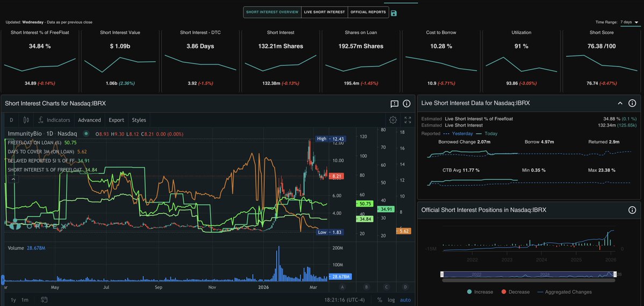Open the Styles menu
The image size is (644, 306).
pyautogui.click(x=139, y=120)
